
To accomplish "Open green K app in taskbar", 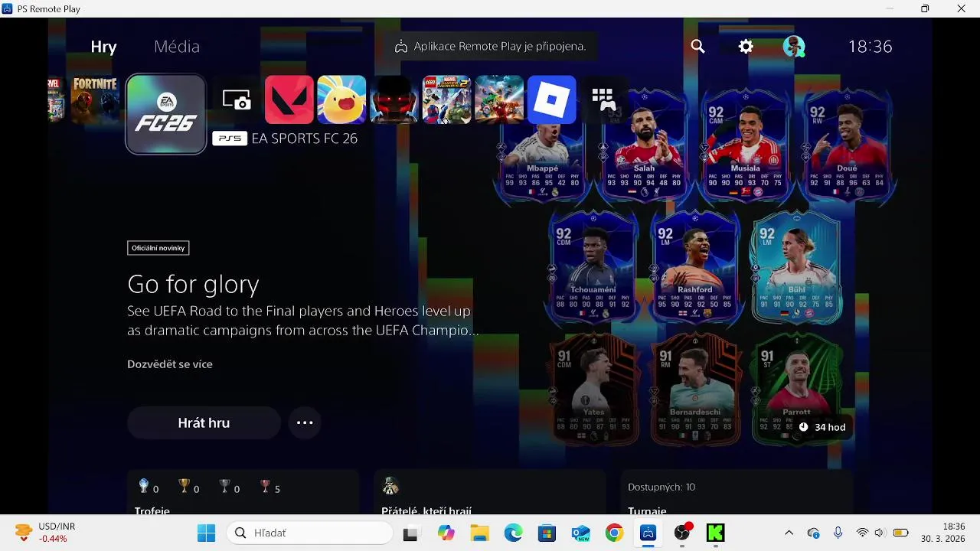I will (x=715, y=533).
